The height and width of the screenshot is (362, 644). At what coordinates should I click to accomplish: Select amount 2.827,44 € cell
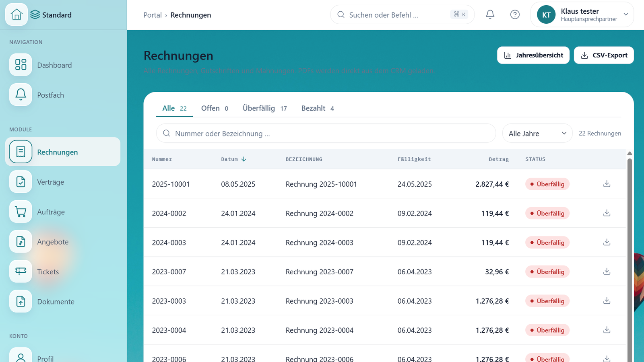click(x=492, y=184)
